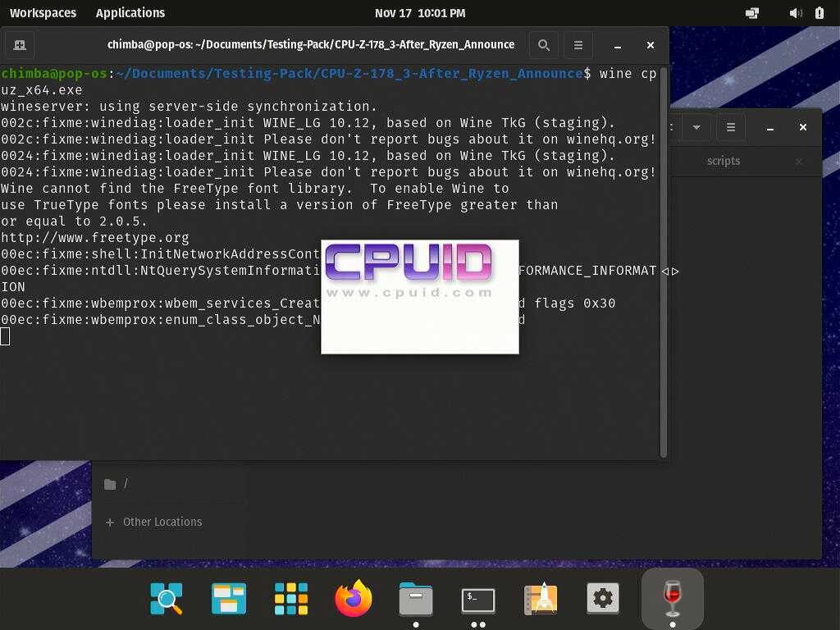840x630 pixels.
Task: Click the CPUID splash logo
Action: coord(409,262)
